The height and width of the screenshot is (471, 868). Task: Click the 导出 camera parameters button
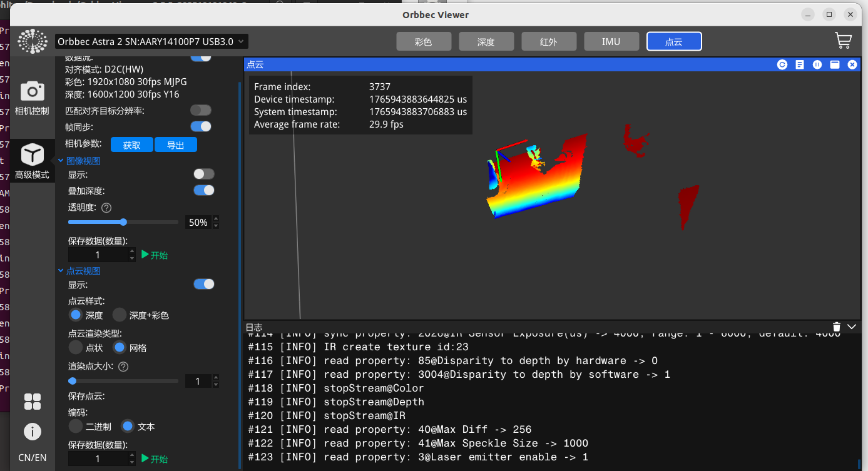point(176,145)
